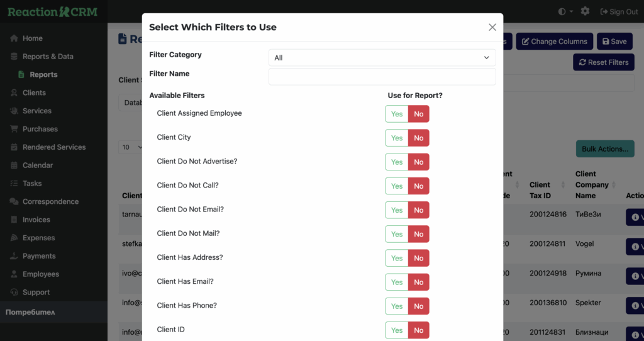
Task: Click the Correspondence chat icon
Action: pos(14,202)
